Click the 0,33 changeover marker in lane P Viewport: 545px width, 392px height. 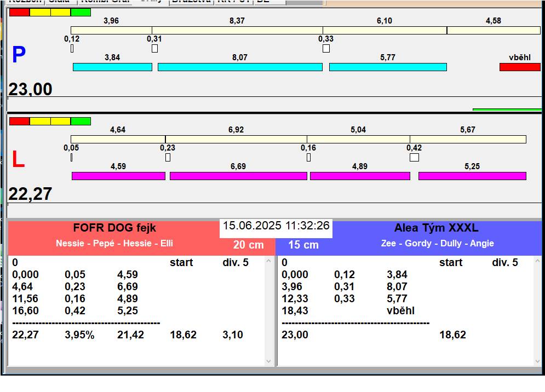click(326, 49)
